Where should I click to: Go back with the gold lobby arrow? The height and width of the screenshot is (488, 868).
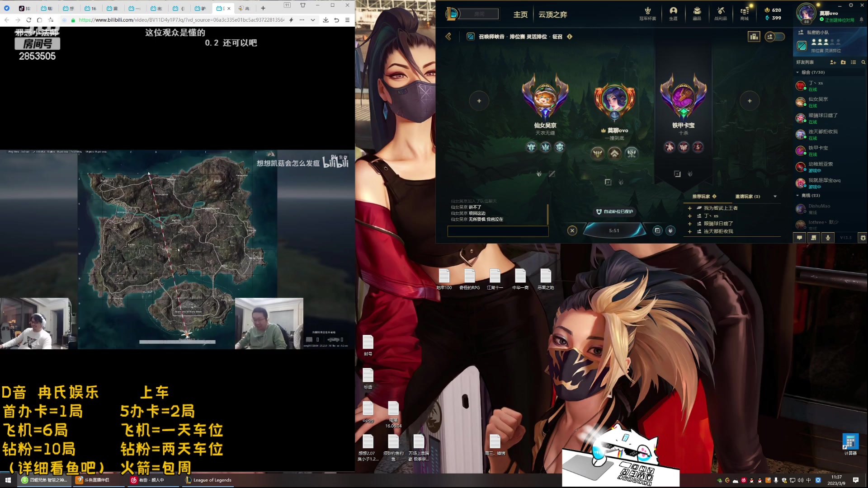tap(448, 37)
